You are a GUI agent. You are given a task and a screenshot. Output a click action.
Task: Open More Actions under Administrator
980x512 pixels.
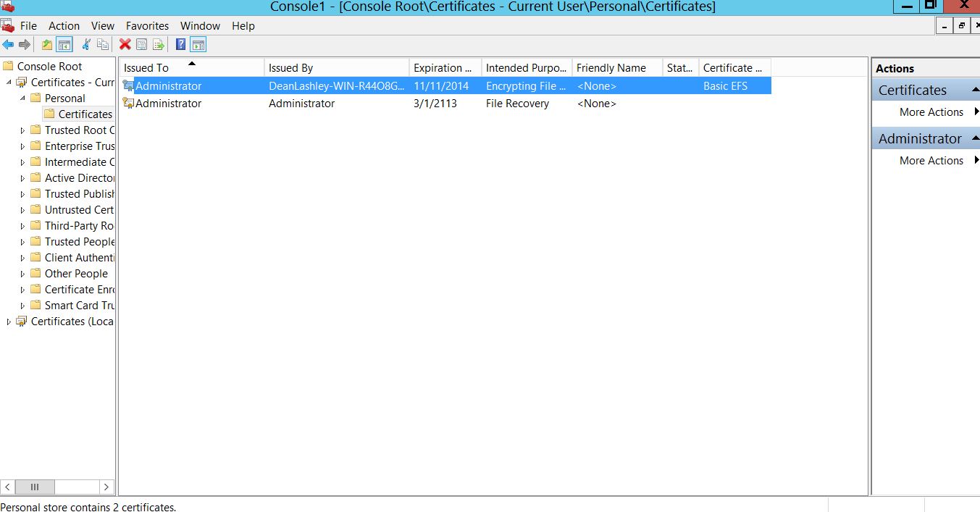[931, 161]
